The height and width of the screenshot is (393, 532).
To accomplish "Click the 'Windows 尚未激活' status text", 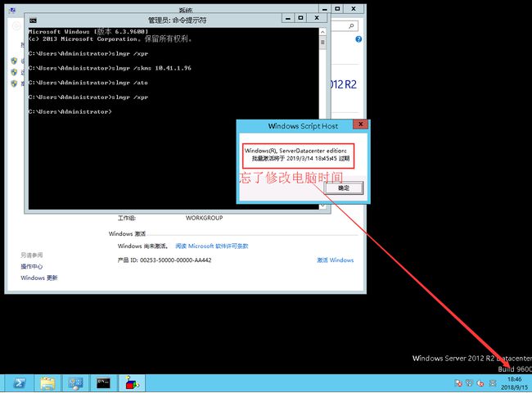I will (x=142, y=246).
